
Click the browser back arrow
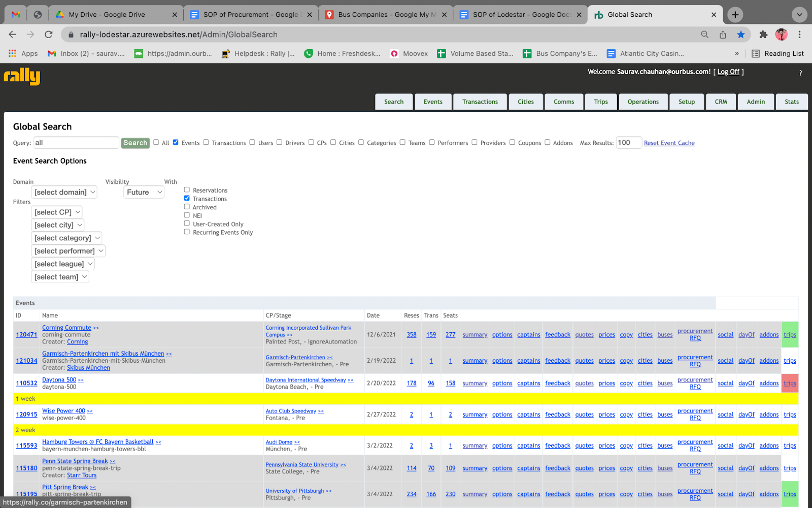pos(12,35)
